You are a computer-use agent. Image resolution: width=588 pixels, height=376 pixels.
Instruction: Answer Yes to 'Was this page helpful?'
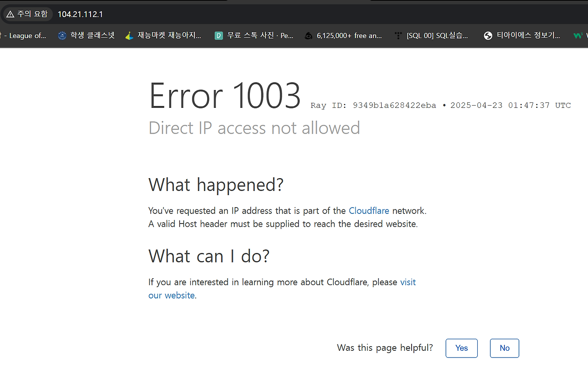point(462,348)
